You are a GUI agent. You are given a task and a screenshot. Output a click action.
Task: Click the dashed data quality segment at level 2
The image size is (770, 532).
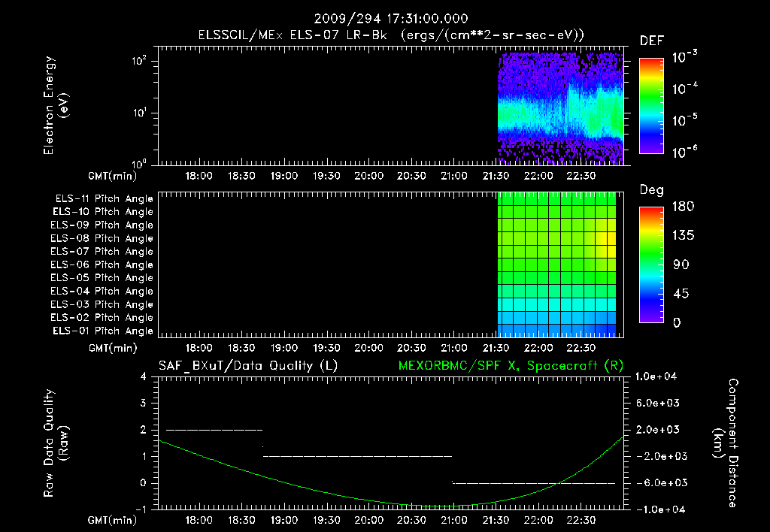tap(214, 430)
